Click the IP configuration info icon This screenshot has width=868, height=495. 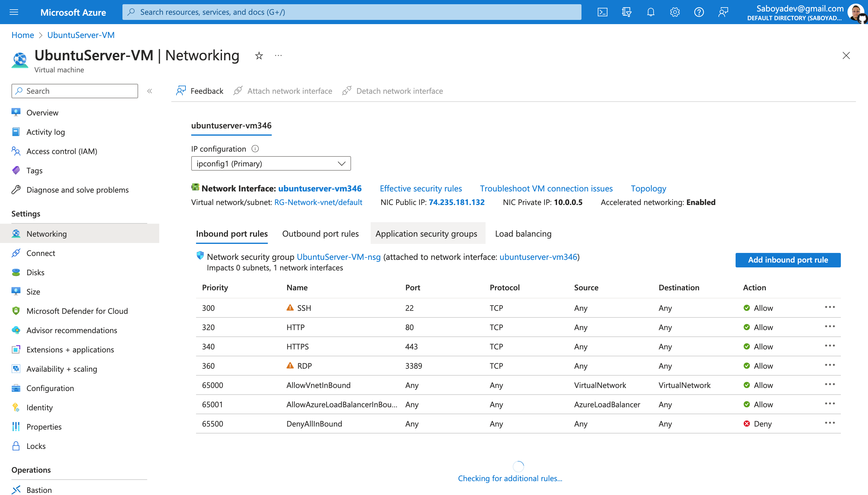255,149
